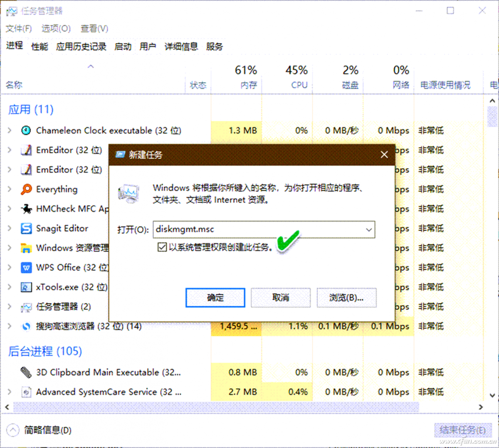
Task: Click the 3D Clipboard process icon
Action: 26,372
